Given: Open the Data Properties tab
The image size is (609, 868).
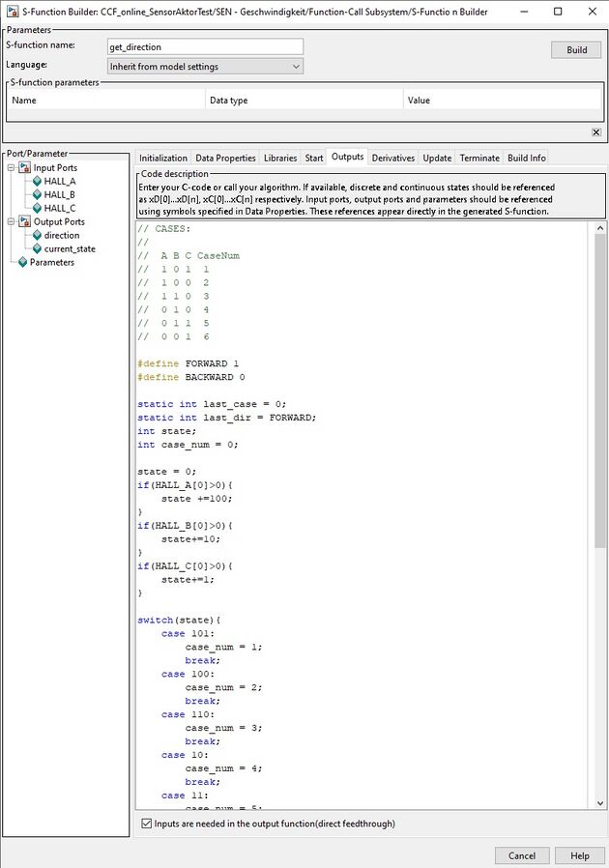Looking at the screenshot, I should pos(225,158).
